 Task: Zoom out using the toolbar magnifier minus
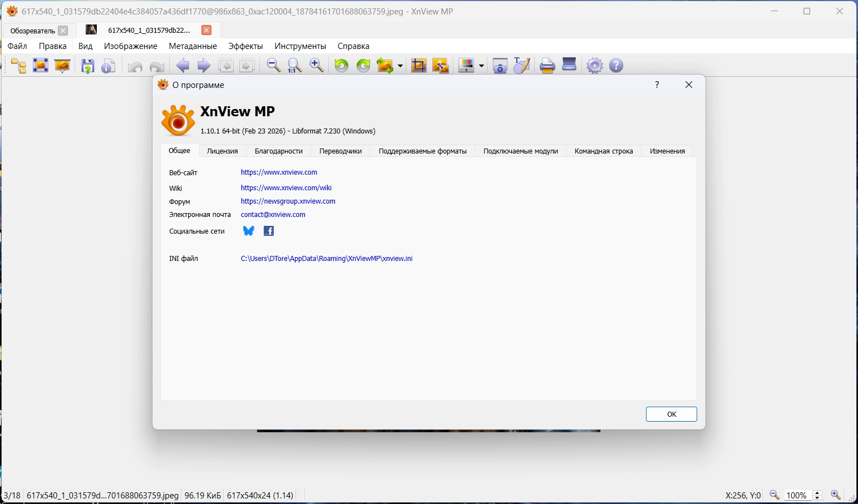point(273,66)
